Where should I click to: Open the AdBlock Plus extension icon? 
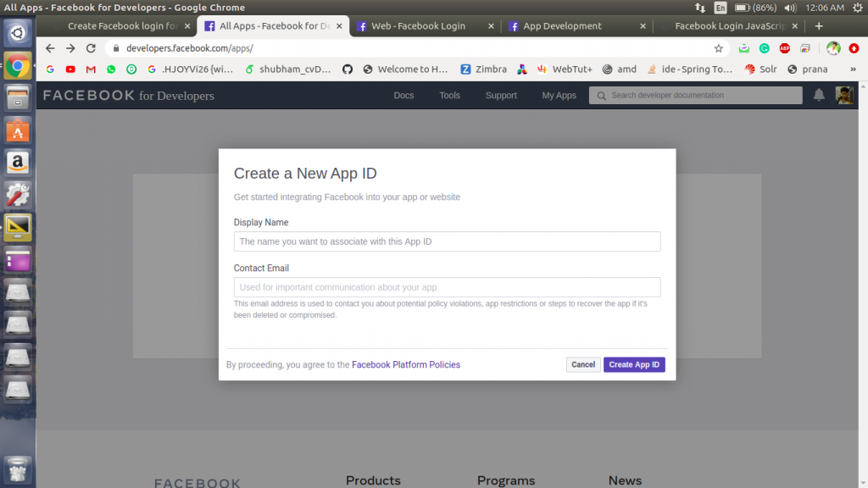coord(784,48)
